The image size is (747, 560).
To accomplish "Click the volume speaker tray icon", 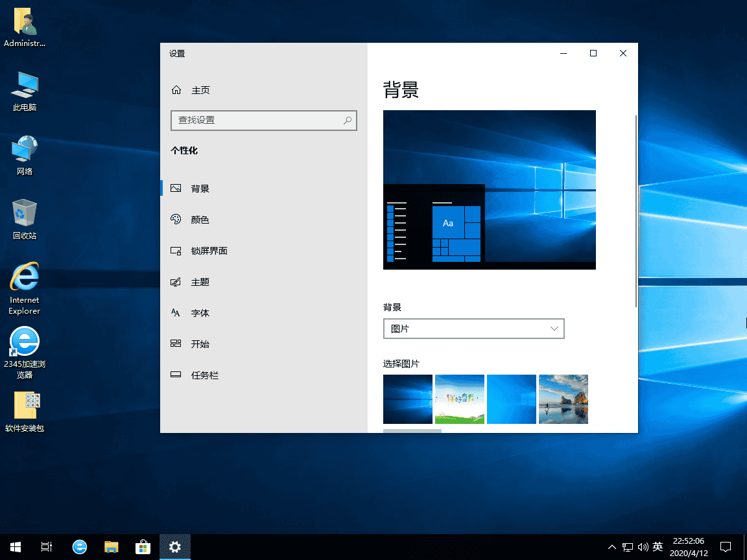I will 643,547.
